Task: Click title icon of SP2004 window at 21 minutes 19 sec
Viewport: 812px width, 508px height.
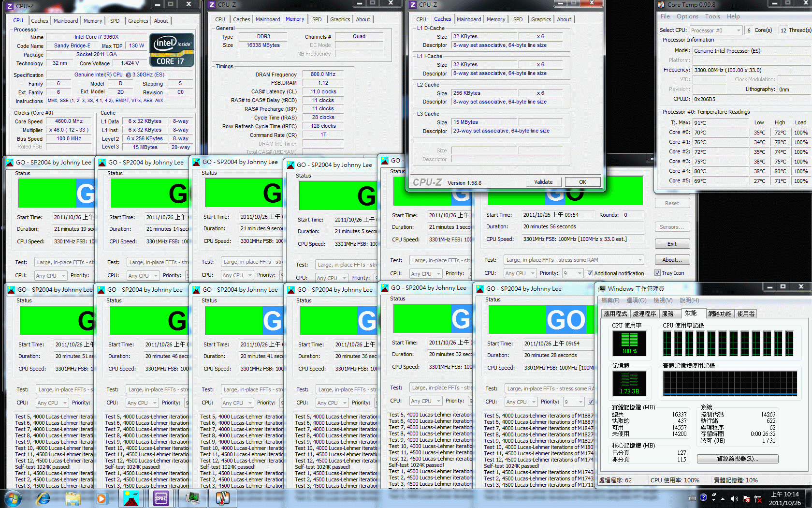Action: [x=10, y=163]
